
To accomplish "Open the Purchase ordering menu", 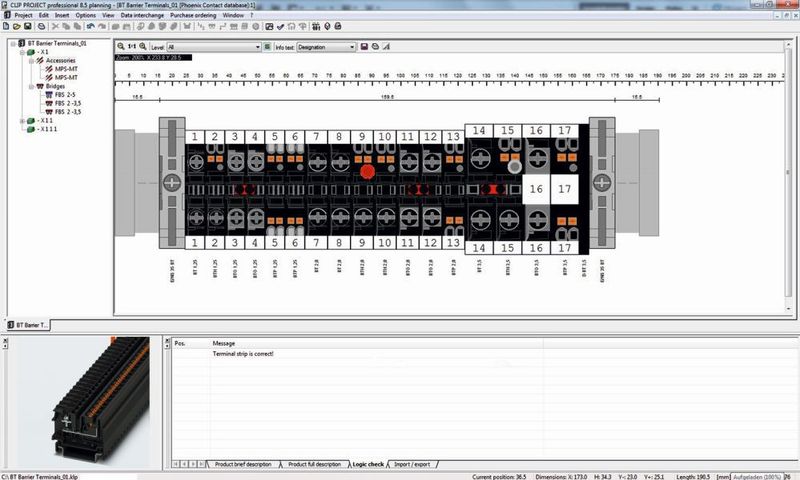I will 193,15.
